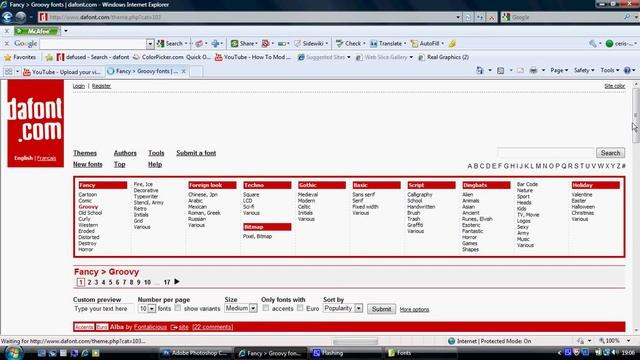Click the Add to Favorites Bar icon

pos(49,57)
